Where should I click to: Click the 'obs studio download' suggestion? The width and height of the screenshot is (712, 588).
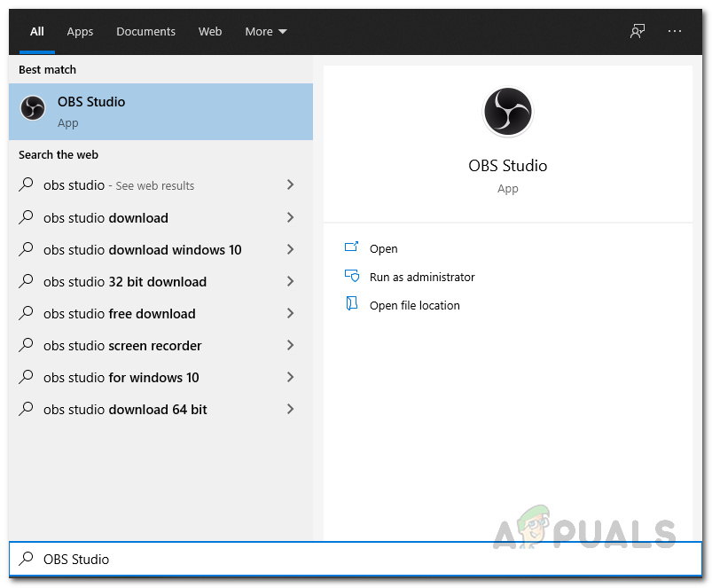pos(106,218)
